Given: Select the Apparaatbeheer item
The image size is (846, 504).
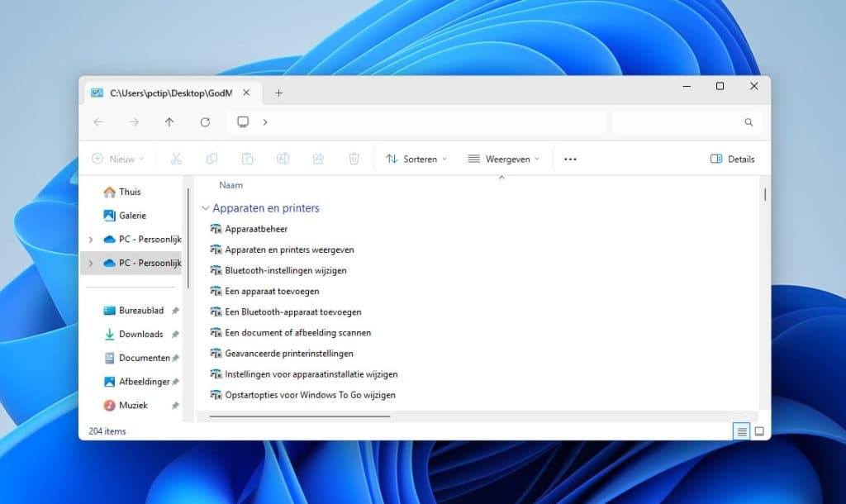Looking at the screenshot, I should click(256, 230).
